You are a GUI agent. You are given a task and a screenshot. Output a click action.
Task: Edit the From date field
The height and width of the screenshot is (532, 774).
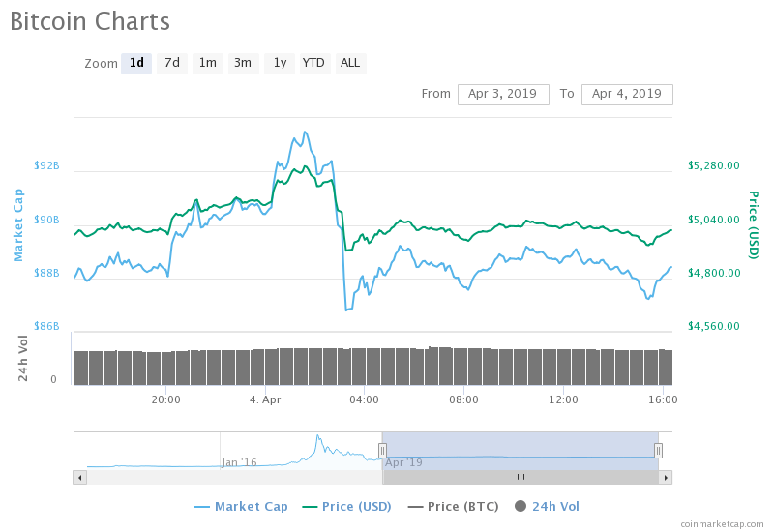tap(503, 94)
